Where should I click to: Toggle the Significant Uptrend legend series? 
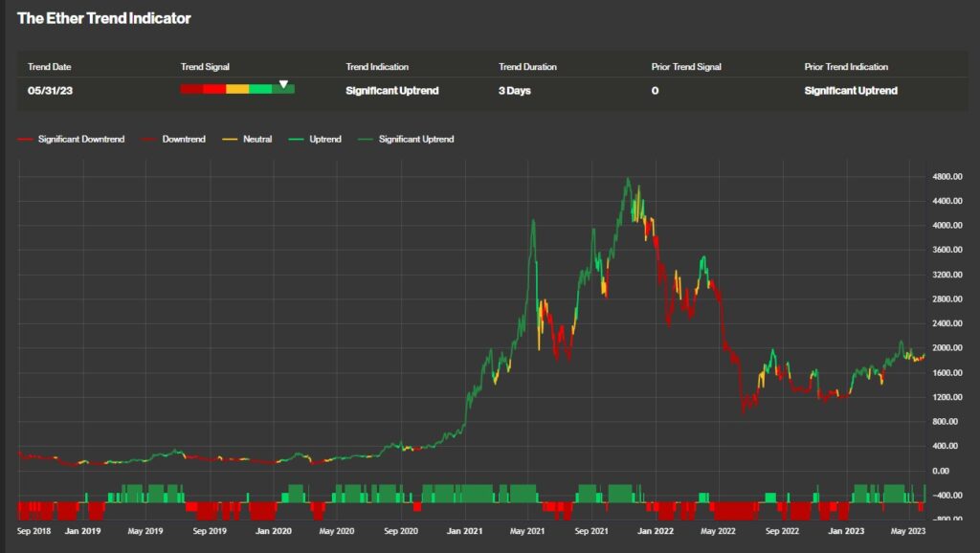point(406,140)
